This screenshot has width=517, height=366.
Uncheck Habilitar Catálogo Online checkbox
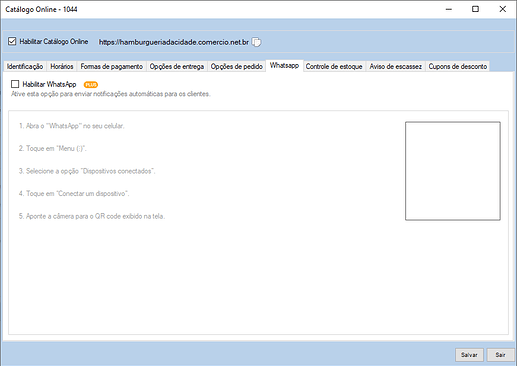click(12, 41)
